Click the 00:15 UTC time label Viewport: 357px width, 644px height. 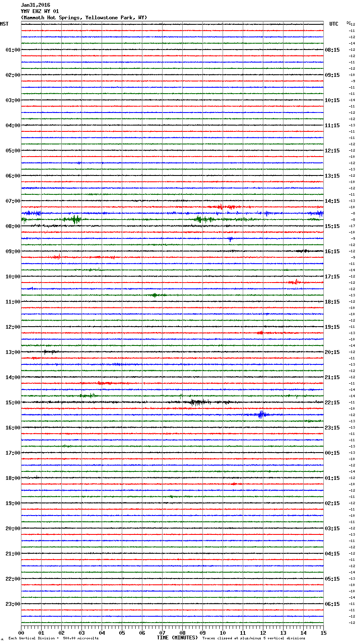(332, 453)
